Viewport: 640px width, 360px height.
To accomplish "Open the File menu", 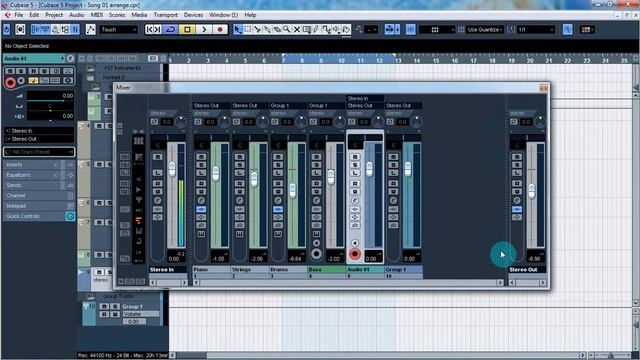I will tap(19, 15).
